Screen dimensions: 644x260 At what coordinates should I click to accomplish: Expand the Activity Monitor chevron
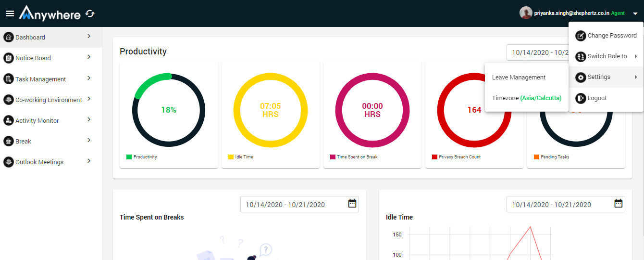point(89,119)
